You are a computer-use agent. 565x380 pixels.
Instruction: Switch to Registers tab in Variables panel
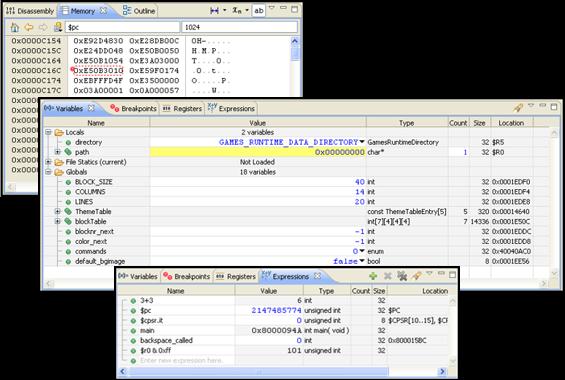tap(182, 108)
